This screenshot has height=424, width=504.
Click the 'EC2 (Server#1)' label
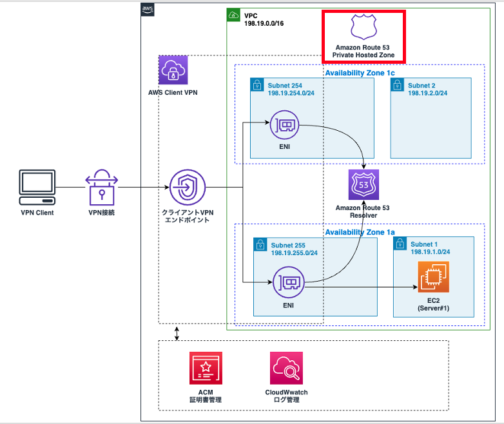coord(433,304)
